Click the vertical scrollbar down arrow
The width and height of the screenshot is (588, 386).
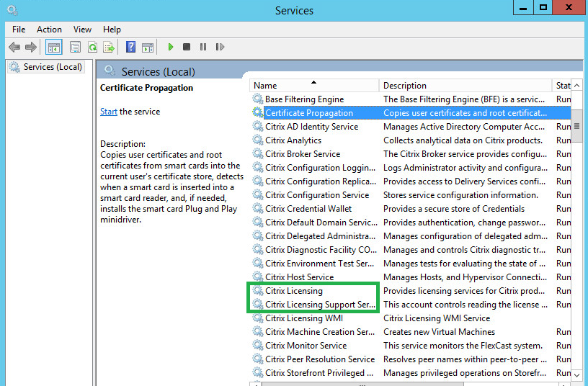click(576, 375)
